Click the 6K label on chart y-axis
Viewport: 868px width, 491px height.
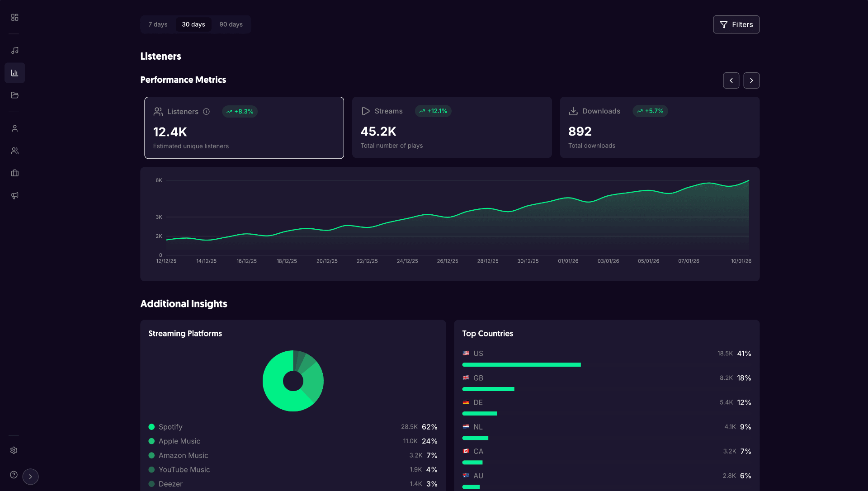pyautogui.click(x=159, y=180)
